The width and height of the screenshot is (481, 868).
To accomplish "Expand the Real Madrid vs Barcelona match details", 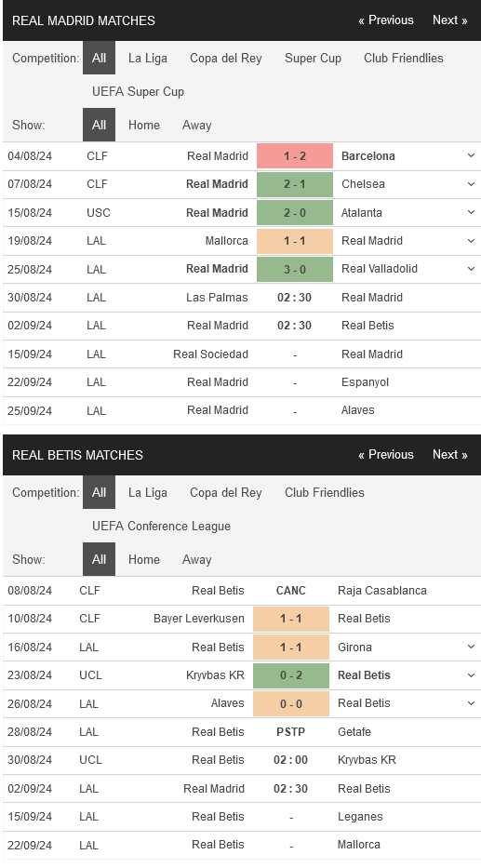I will pyautogui.click(x=471, y=155).
